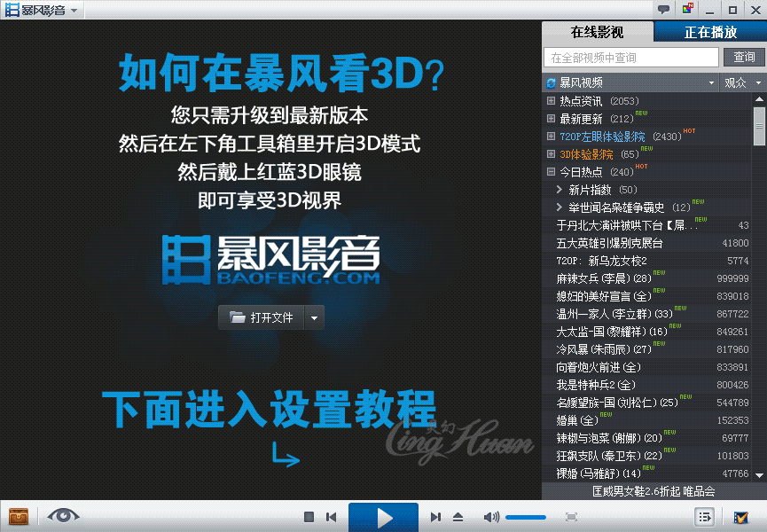Select 向着炮火前进(全) series
The height and width of the screenshot is (532, 767).
coord(646,367)
